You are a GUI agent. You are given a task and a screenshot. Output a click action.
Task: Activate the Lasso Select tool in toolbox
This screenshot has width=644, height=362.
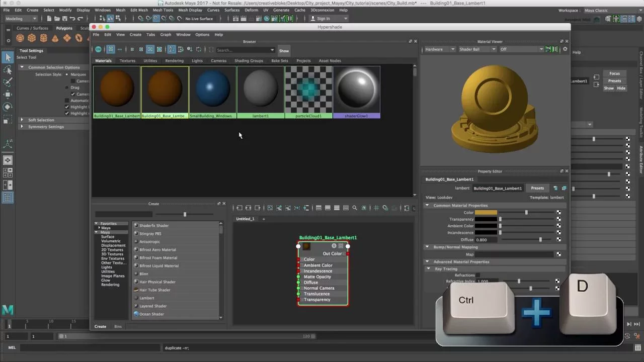pyautogui.click(x=8, y=70)
